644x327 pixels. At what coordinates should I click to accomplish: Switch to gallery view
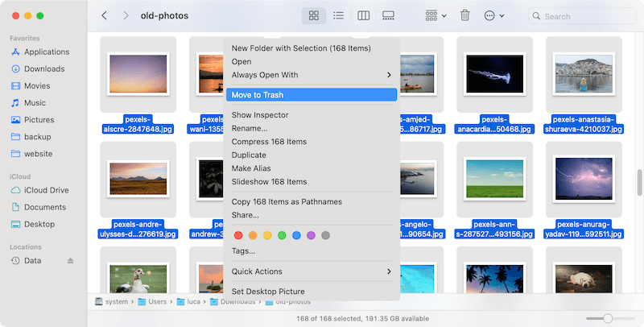[x=388, y=15]
